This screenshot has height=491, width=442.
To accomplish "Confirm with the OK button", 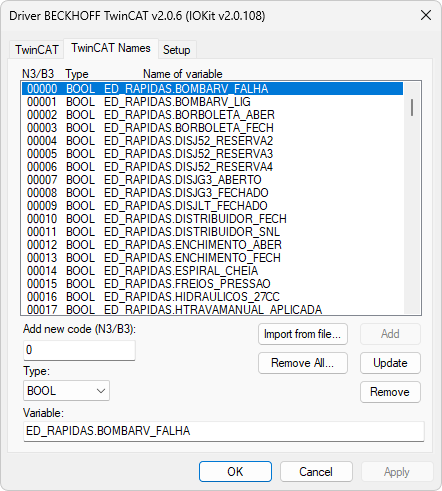I will pos(235,471).
